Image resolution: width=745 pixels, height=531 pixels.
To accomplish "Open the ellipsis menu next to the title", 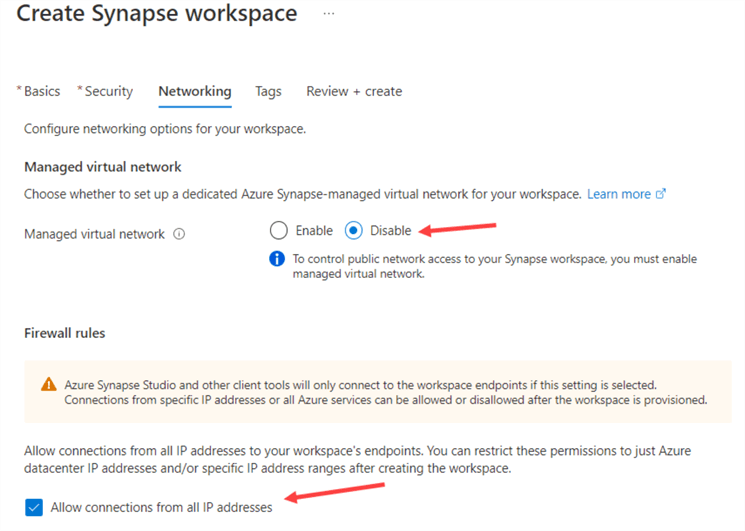I will (x=329, y=14).
